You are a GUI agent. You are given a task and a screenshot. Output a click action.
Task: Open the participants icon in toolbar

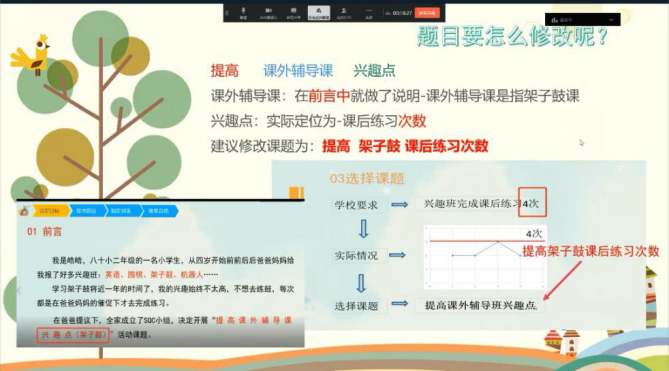pos(343,13)
